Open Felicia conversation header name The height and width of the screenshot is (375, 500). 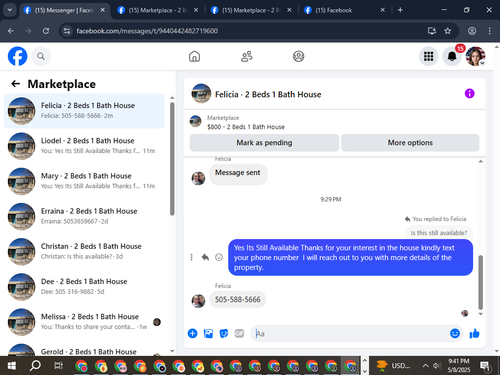click(x=268, y=95)
